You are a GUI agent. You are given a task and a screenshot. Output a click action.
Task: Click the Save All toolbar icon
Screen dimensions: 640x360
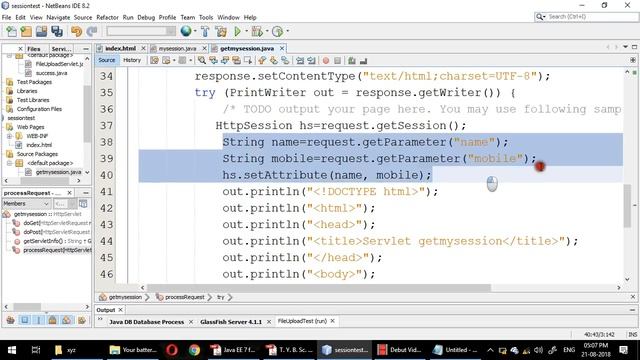point(57,31)
